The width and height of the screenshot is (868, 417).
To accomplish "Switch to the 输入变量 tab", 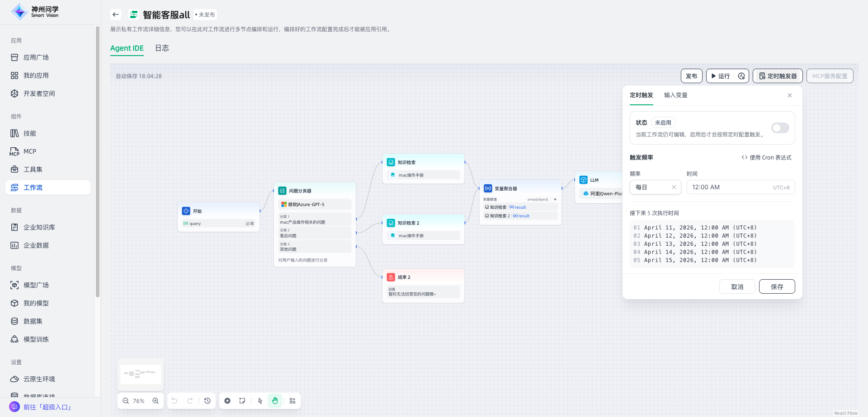I will click(x=675, y=95).
